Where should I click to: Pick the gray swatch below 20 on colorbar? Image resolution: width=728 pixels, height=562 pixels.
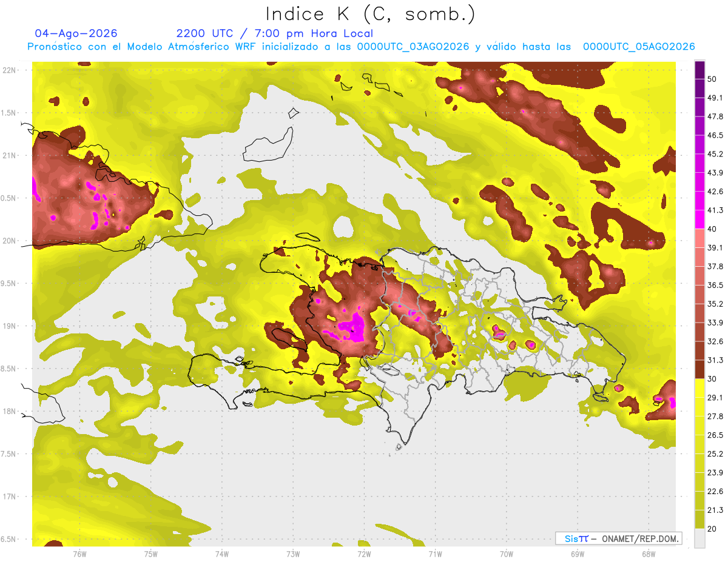699,538
